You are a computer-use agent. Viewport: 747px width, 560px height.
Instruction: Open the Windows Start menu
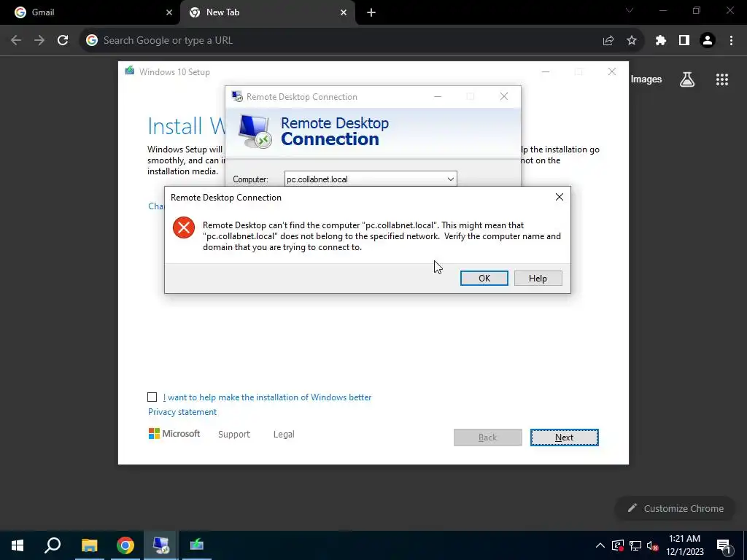(18, 545)
